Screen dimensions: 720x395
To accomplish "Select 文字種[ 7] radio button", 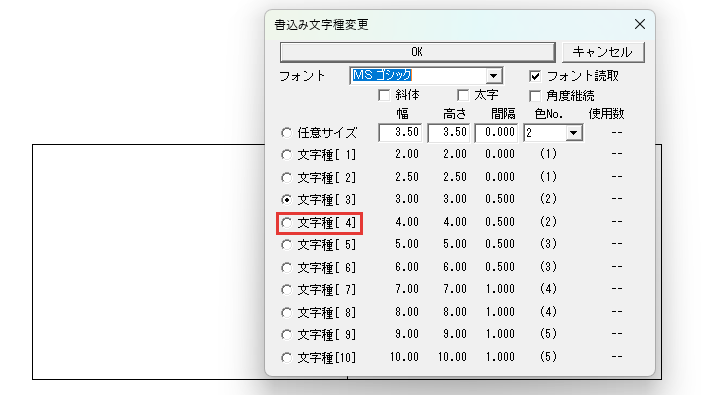I will 287,289.
